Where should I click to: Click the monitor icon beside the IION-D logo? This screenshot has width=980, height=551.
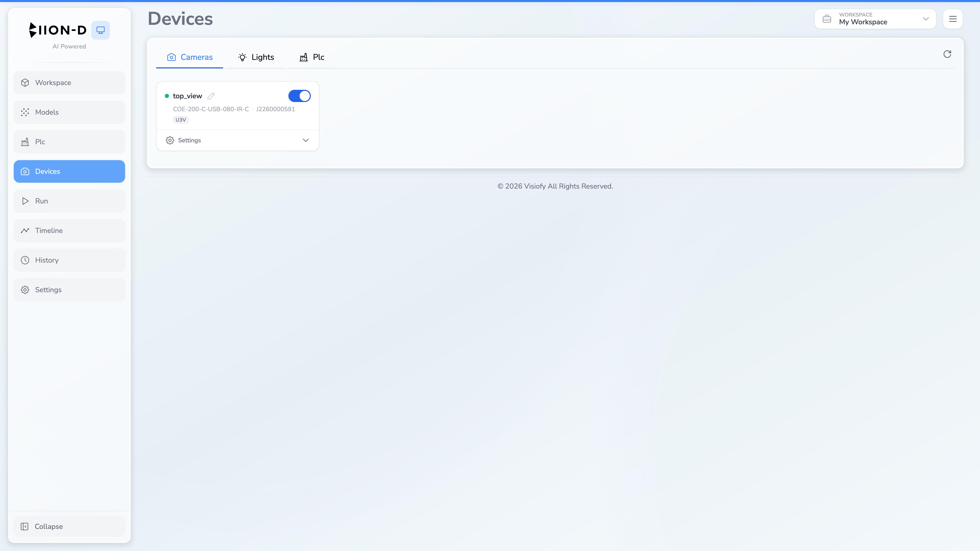[100, 30]
